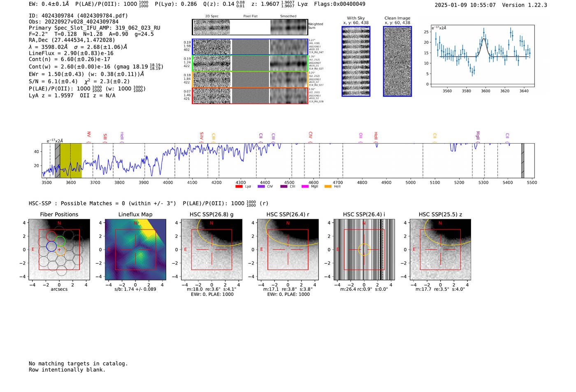Click the magenta MgII legend swatch
576x392 pixels.
coord(305,186)
